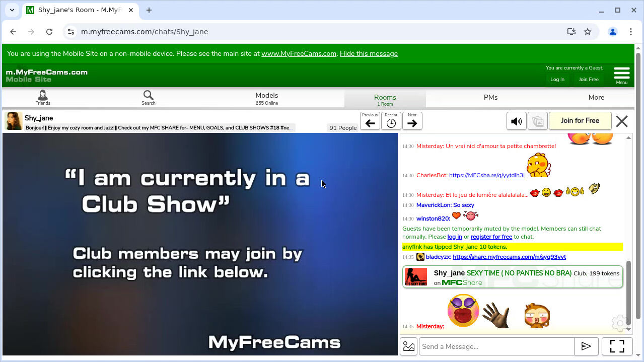Click the image attachment icon beside message box
Image resolution: width=644 pixels, height=362 pixels.
(x=409, y=346)
